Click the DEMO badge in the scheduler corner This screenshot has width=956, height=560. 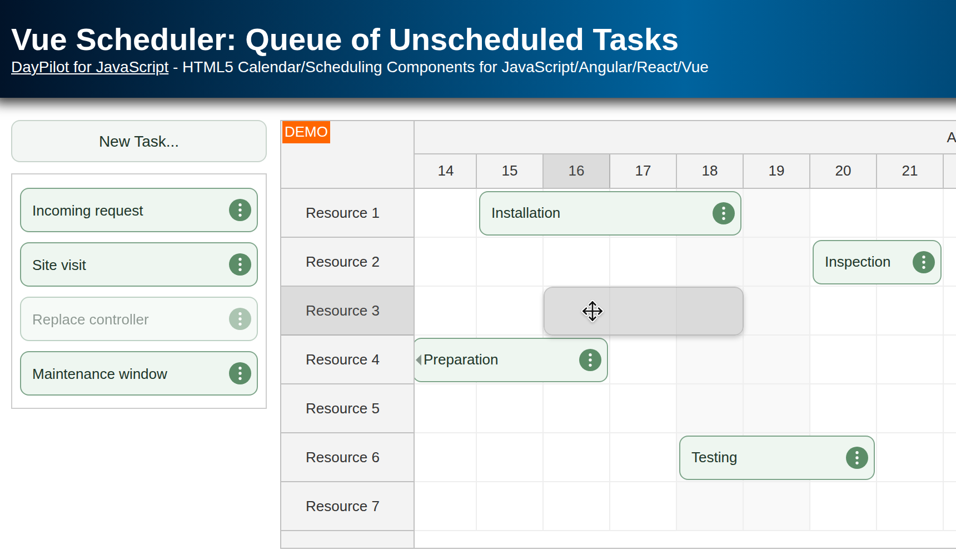tap(306, 132)
